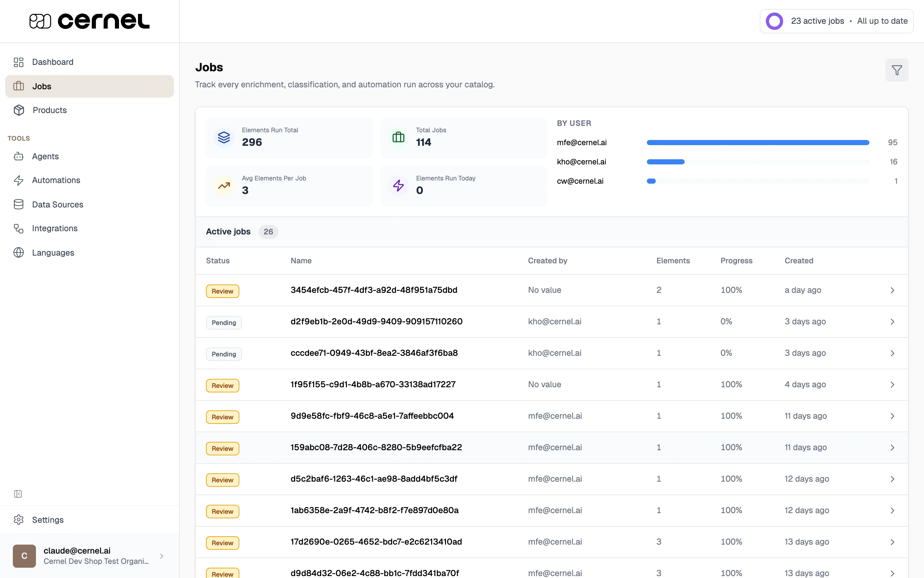The width and height of the screenshot is (924, 578).
Task: Click the kho@cernel.ai progress bar
Action: pyautogui.click(x=758, y=162)
